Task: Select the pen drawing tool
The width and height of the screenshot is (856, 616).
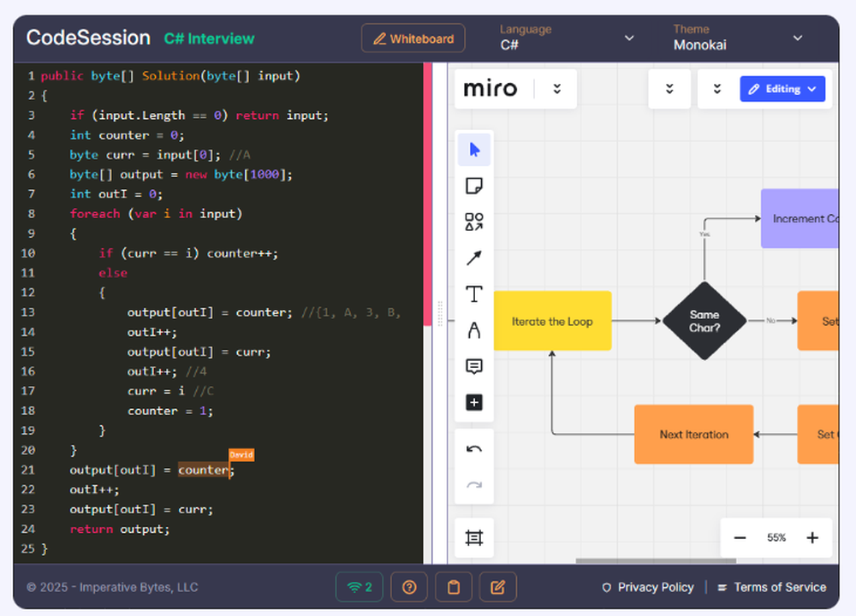Action: (474, 330)
